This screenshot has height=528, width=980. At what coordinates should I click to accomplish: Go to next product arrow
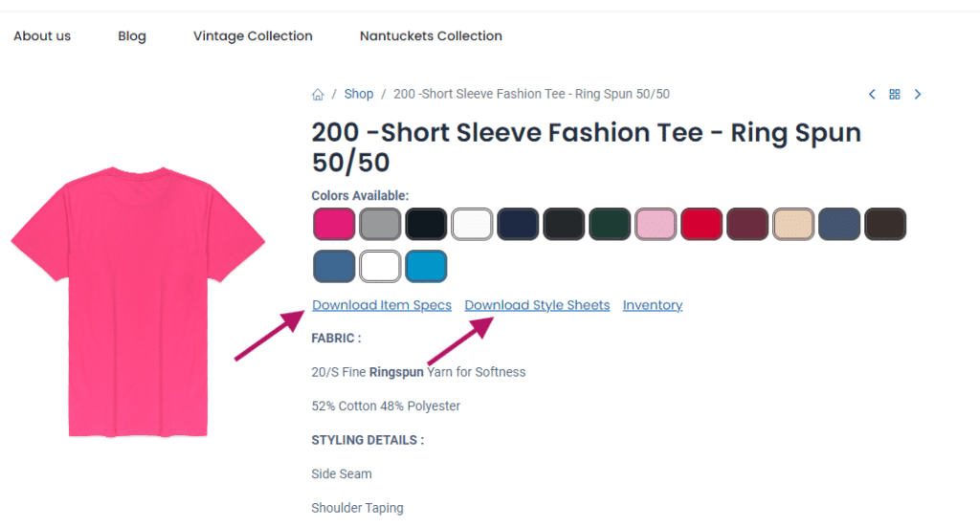(x=918, y=94)
